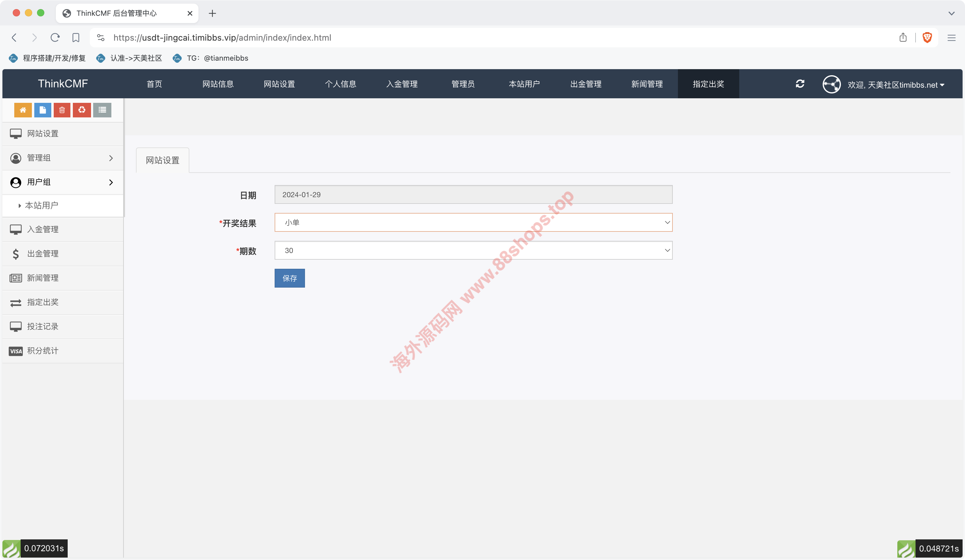Click the refresh icon in top navbar
The image size is (965, 560).
click(800, 84)
